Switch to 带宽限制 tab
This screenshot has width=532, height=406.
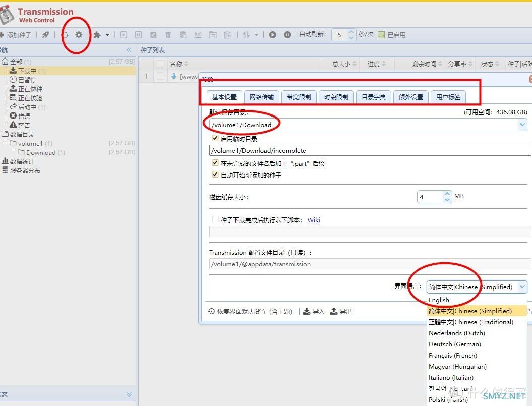299,97
